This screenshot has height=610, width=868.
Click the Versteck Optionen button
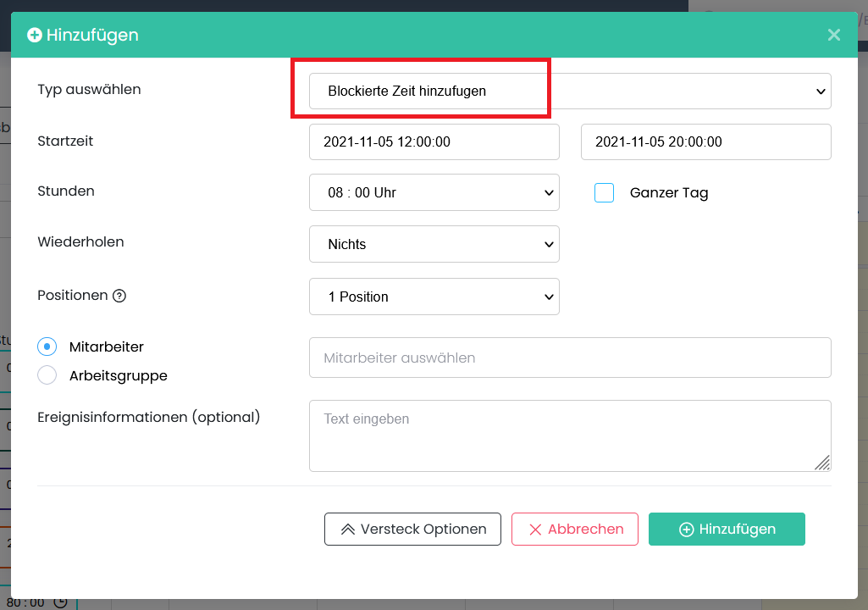pyautogui.click(x=412, y=529)
